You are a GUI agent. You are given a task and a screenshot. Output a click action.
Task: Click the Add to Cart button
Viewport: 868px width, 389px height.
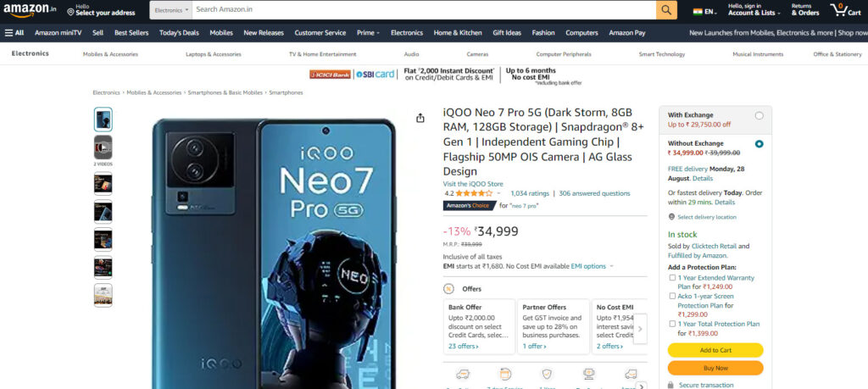tap(715, 350)
